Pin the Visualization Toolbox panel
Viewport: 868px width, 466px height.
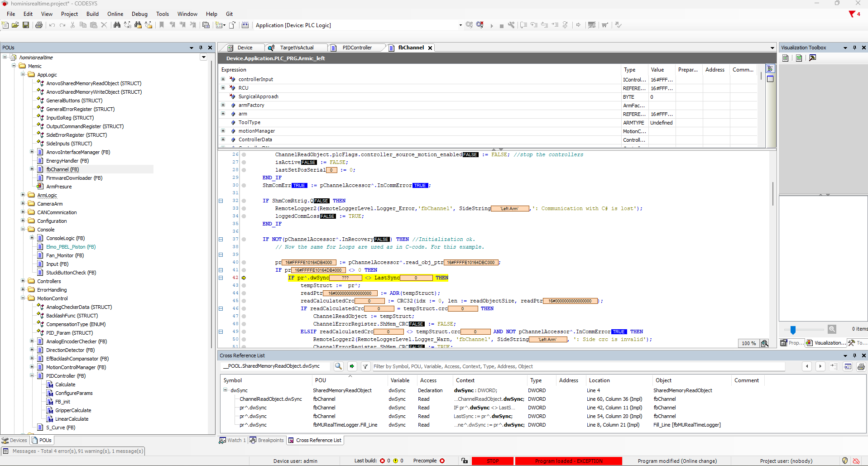click(854, 48)
